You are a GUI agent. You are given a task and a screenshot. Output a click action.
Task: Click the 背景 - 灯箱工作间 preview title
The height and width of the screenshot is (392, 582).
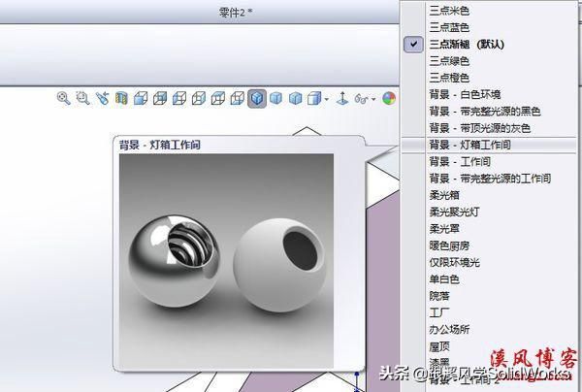tap(160, 145)
